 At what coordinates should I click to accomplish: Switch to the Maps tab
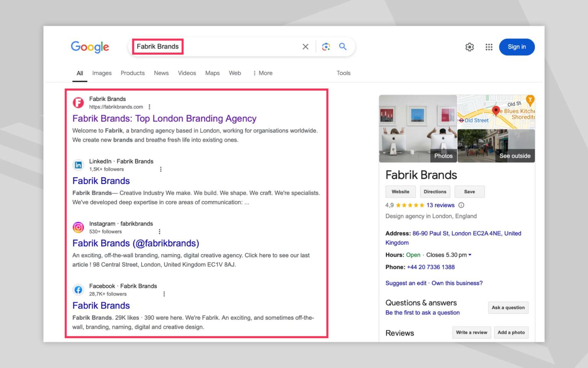(x=212, y=73)
